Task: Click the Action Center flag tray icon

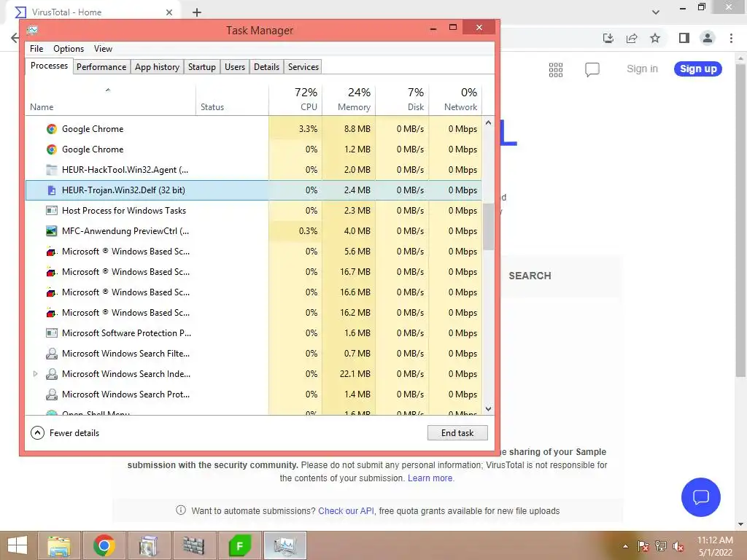Action: click(x=643, y=546)
